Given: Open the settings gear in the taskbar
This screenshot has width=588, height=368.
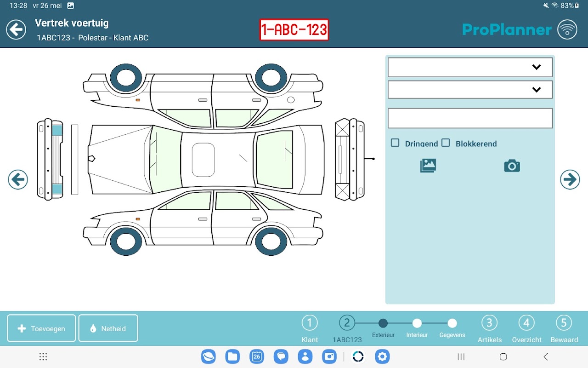Looking at the screenshot, I should pos(382,356).
